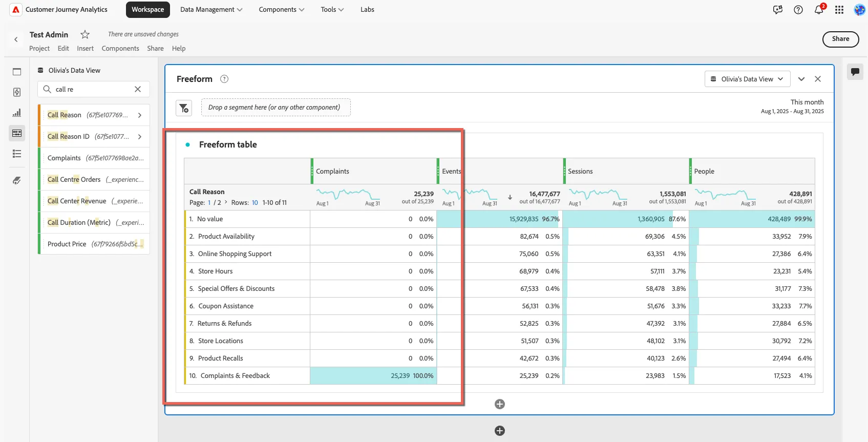Open the Help menu
The height and width of the screenshot is (442, 868).
pos(179,49)
